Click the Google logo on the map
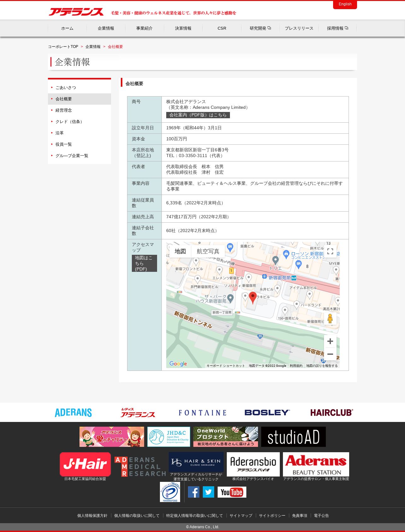This screenshot has height=532, width=405. 178,364
